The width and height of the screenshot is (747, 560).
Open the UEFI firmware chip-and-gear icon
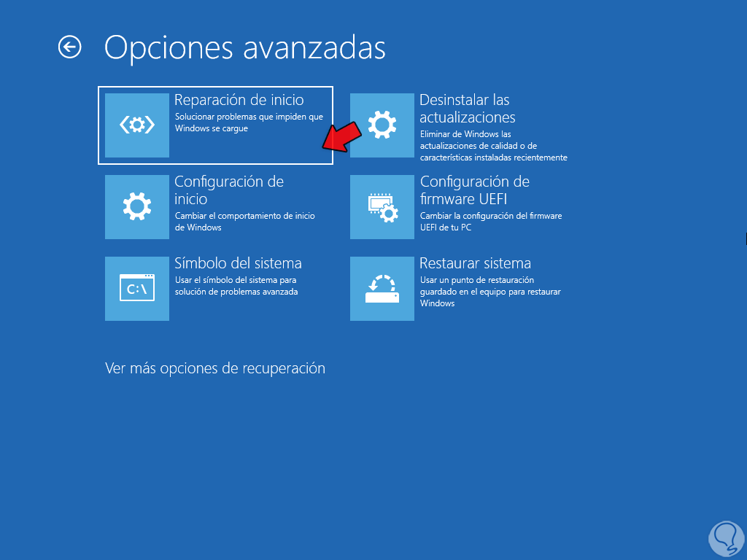pyautogui.click(x=382, y=207)
